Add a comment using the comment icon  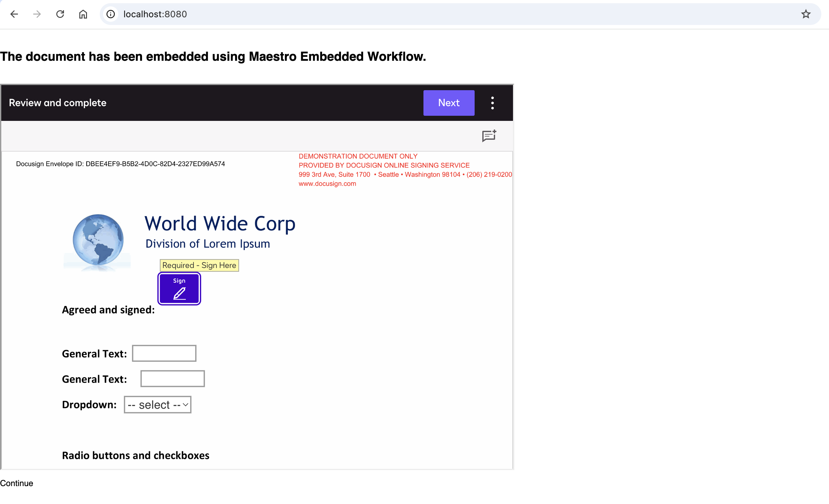[489, 136]
